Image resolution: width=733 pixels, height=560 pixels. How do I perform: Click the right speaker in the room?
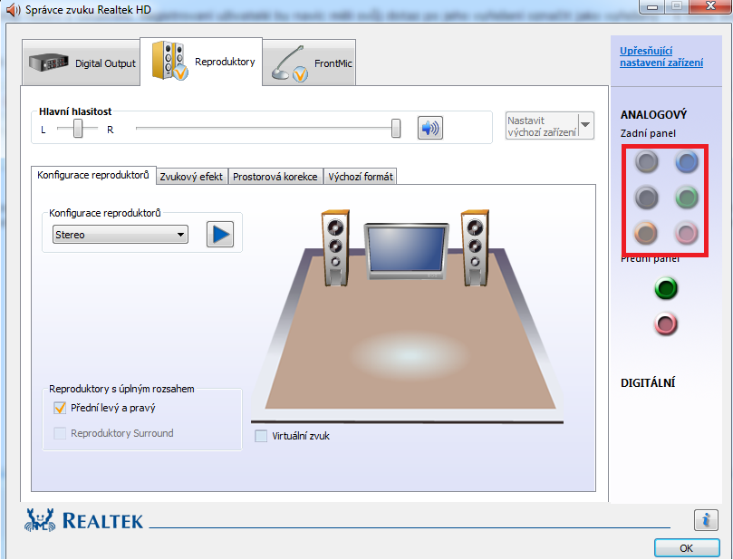(475, 247)
